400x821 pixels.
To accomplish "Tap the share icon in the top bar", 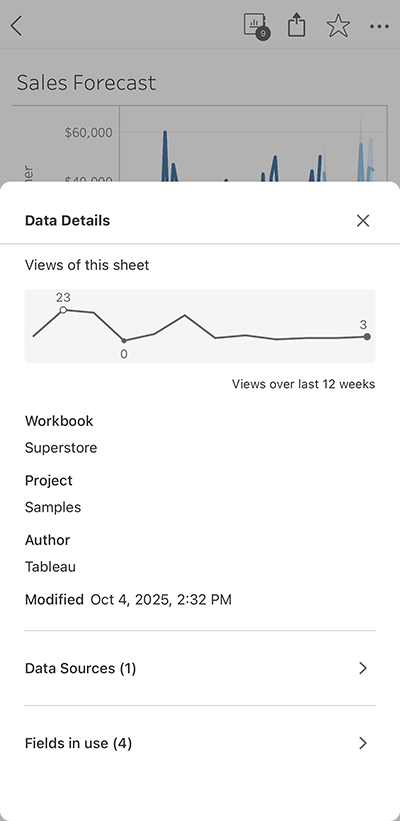I will [x=296, y=25].
